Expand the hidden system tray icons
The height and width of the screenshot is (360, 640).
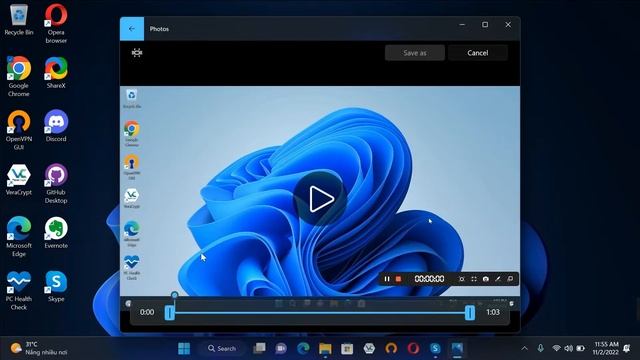tap(524, 348)
